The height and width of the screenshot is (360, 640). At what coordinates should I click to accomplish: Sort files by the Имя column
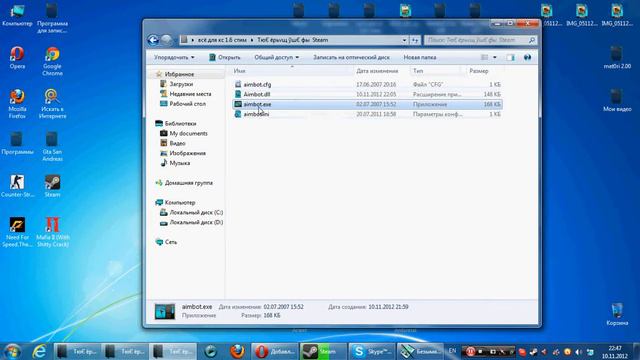[292, 71]
